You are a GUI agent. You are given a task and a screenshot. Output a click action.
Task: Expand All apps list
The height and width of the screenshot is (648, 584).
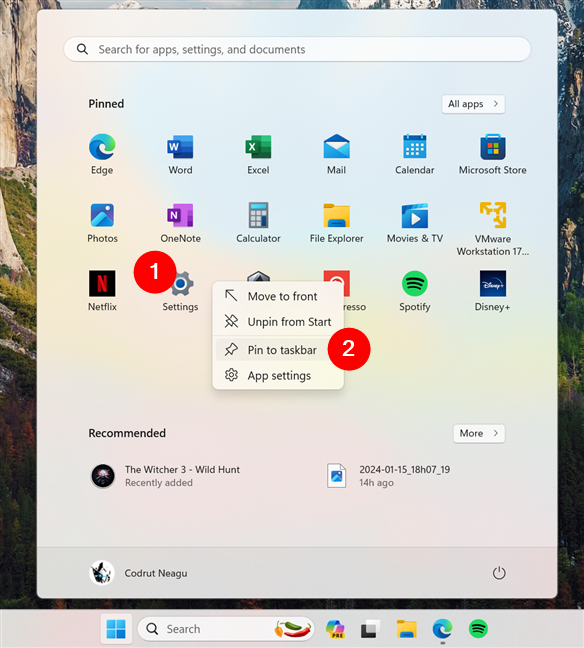pyautogui.click(x=473, y=104)
